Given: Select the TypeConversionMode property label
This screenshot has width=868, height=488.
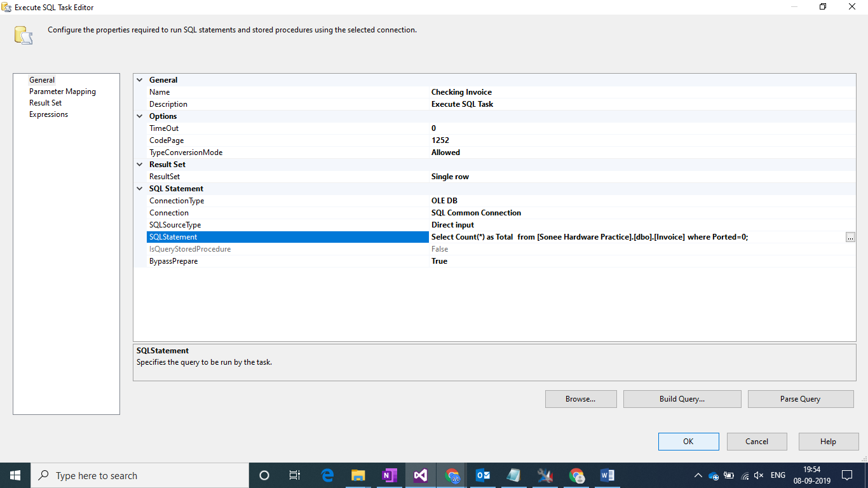Looking at the screenshot, I should [x=186, y=152].
